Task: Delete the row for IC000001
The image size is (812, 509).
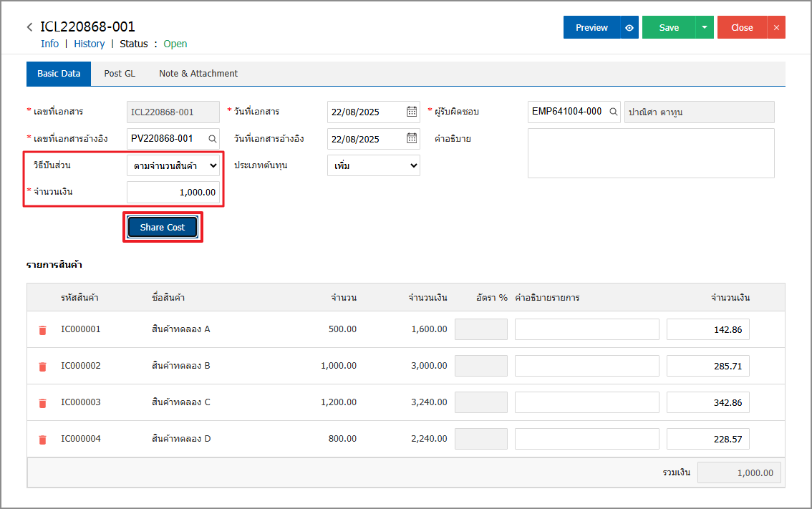Action: (42, 330)
